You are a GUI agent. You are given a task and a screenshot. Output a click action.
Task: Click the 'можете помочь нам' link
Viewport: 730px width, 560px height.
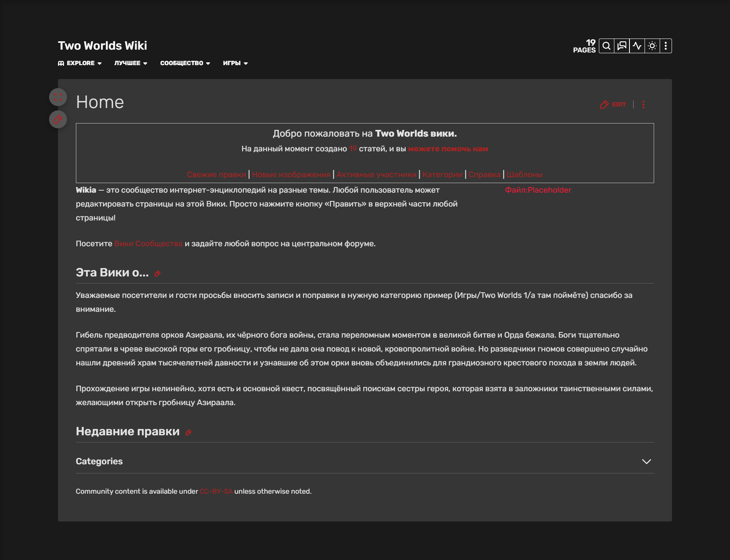point(448,149)
